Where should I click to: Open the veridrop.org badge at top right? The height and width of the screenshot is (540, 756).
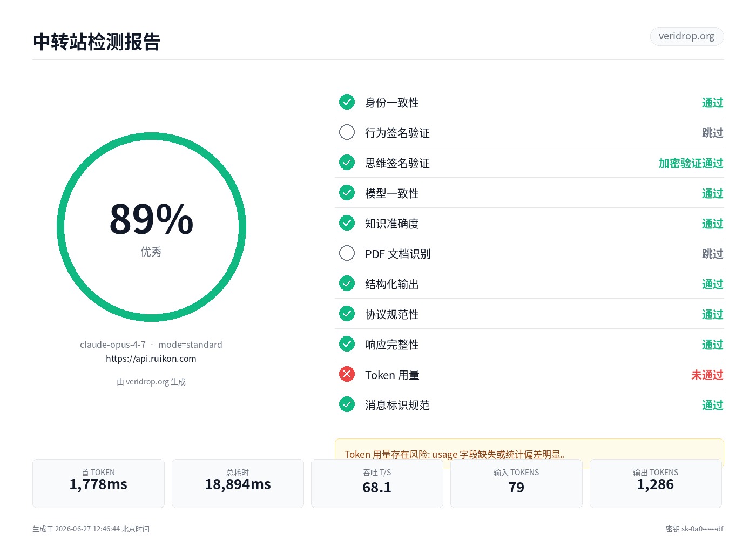(686, 36)
